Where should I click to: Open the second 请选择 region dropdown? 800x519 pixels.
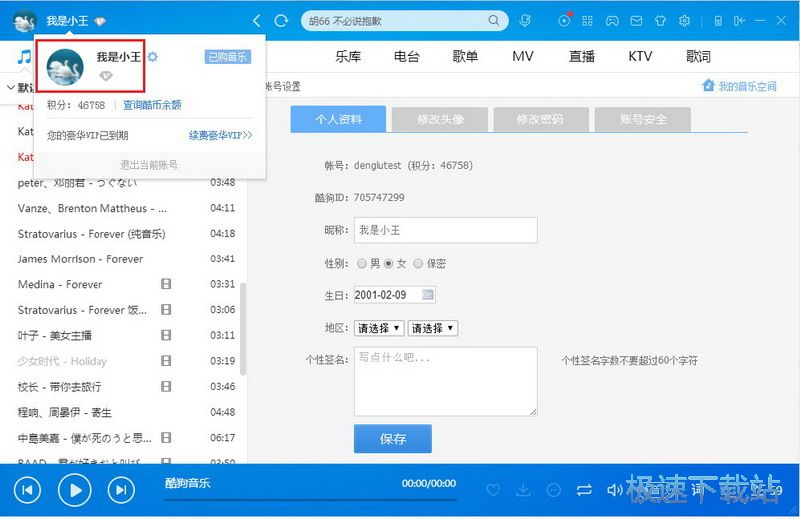point(433,328)
